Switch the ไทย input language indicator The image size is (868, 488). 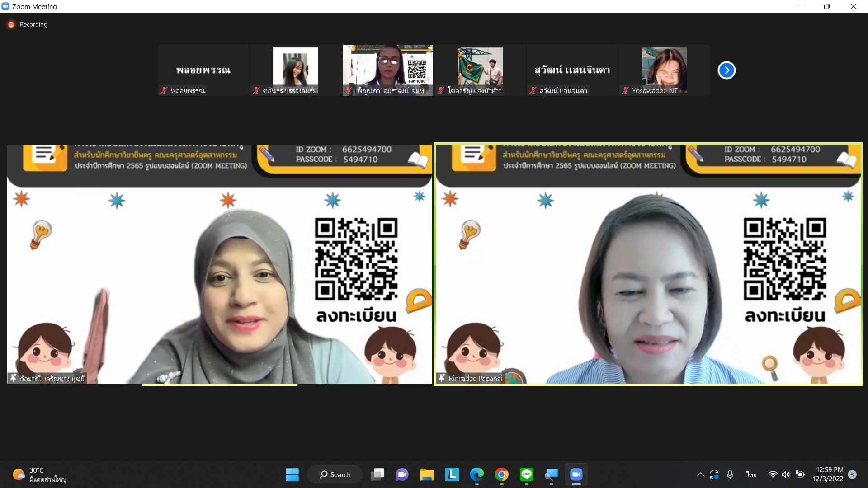click(x=751, y=474)
